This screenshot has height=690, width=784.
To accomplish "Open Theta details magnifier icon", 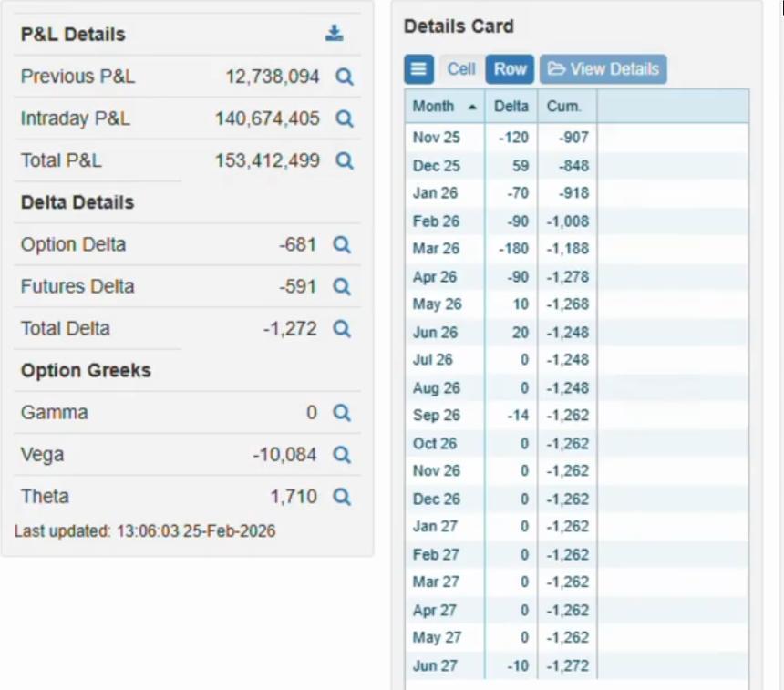I will [x=342, y=497].
